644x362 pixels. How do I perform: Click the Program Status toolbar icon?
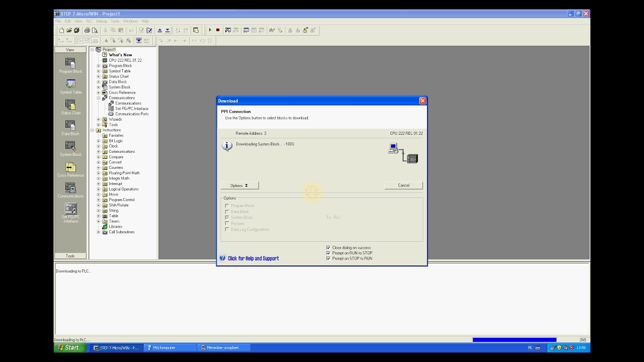pos(228,30)
